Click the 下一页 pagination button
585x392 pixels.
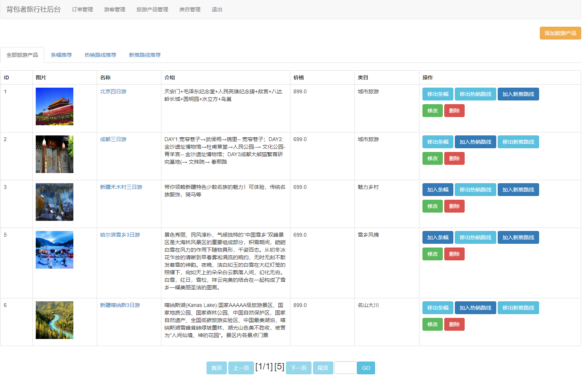pyautogui.click(x=298, y=368)
